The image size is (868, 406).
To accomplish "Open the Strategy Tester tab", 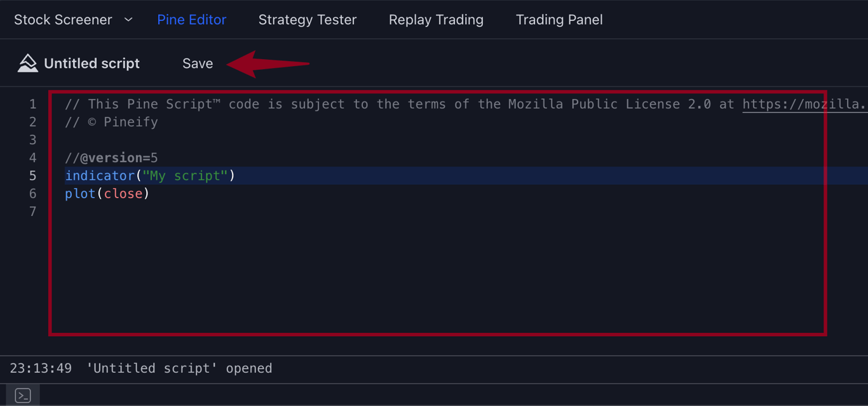I will (307, 20).
